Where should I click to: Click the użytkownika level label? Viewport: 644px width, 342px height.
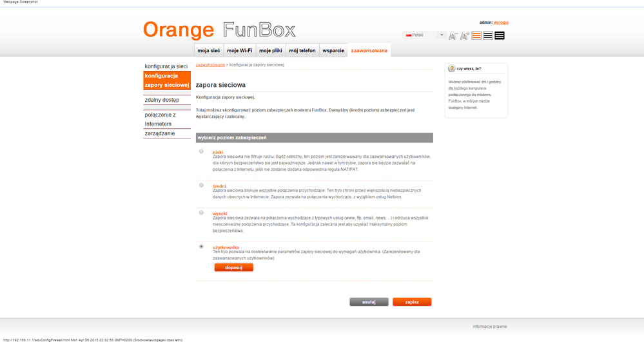[226, 247]
